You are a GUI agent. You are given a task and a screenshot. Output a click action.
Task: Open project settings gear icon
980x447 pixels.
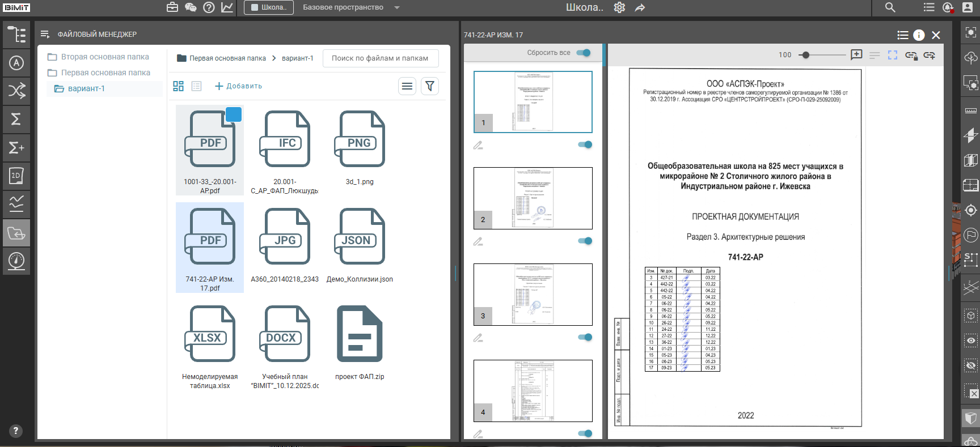tap(619, 7)
